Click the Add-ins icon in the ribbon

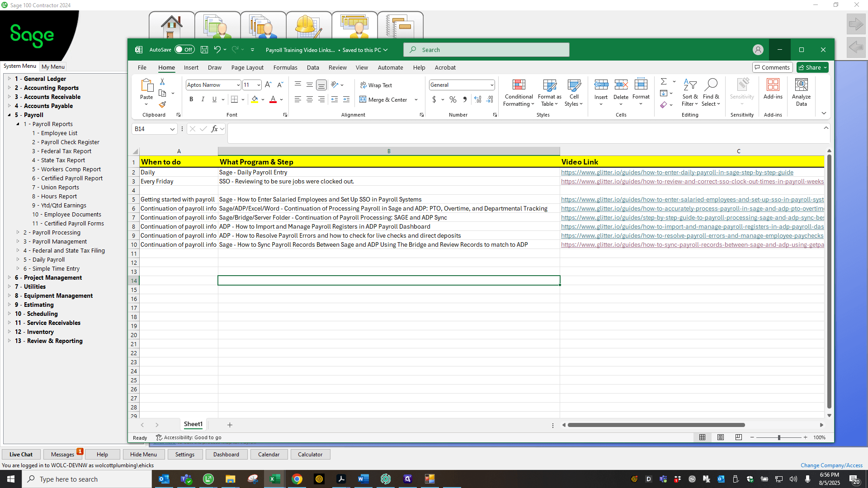[x=773, y=89]
